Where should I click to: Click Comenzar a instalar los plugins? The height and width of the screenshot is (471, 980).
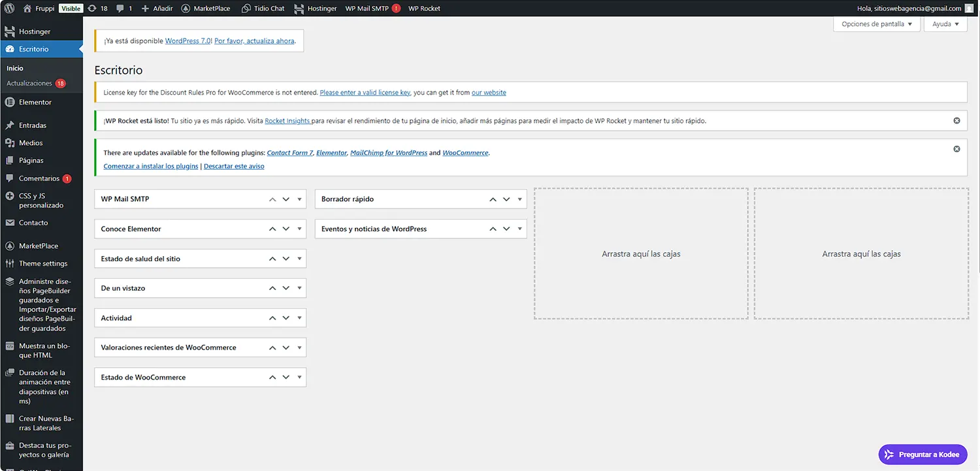point(151,167)
